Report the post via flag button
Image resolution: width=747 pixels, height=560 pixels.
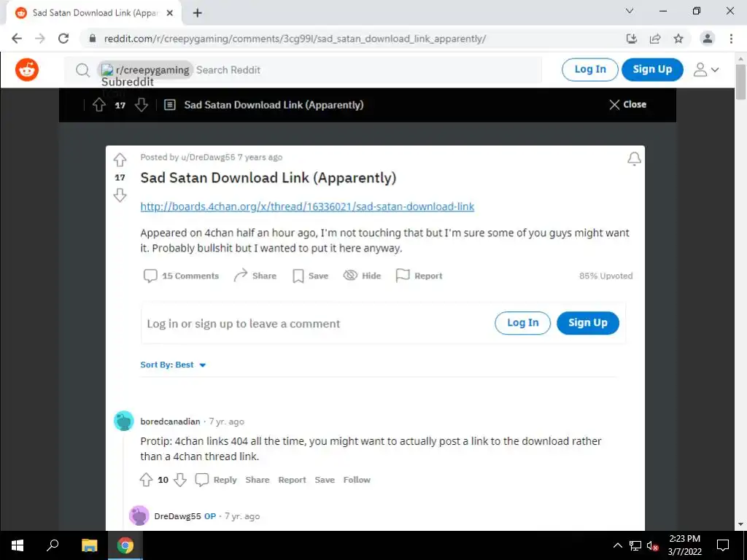419,276
